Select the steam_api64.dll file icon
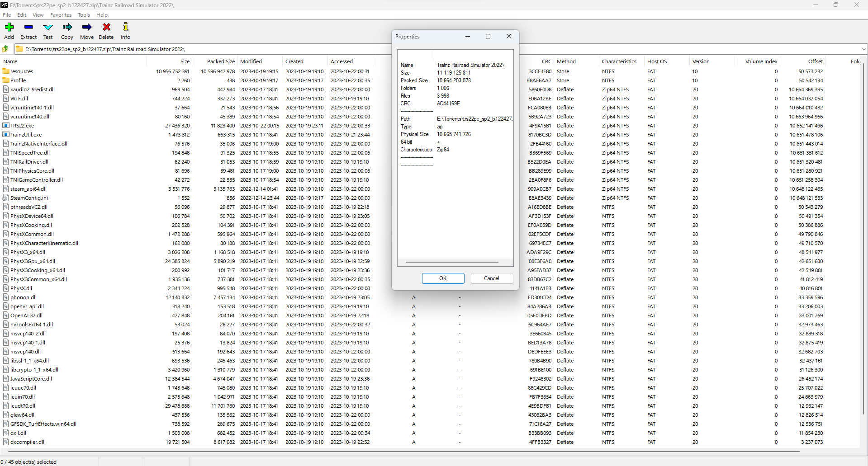Image resolution: width=868 pixels, height=466 pixels. click(6, 188)
